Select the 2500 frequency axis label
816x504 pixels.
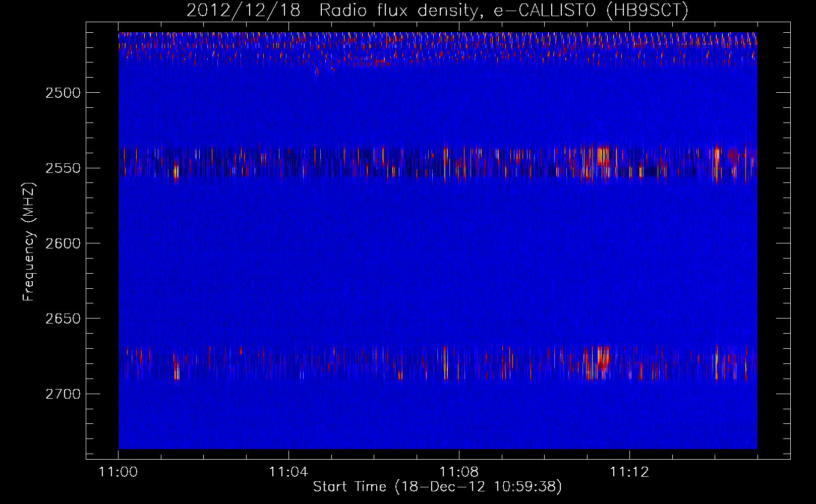[63, 93]
